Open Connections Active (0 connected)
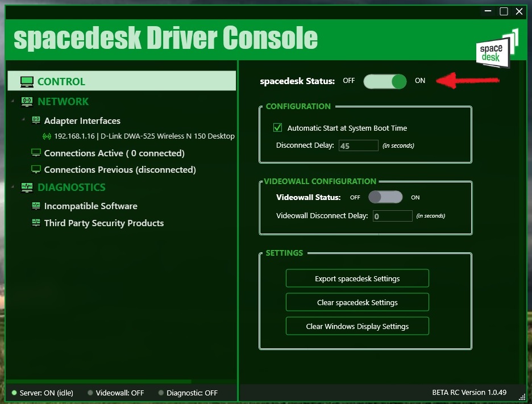 point(114,153)
